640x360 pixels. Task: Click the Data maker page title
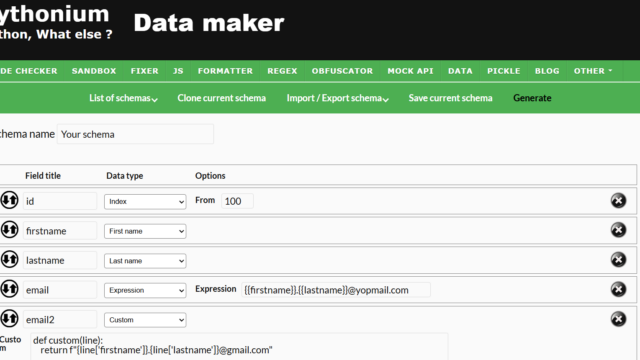[209, 23]
